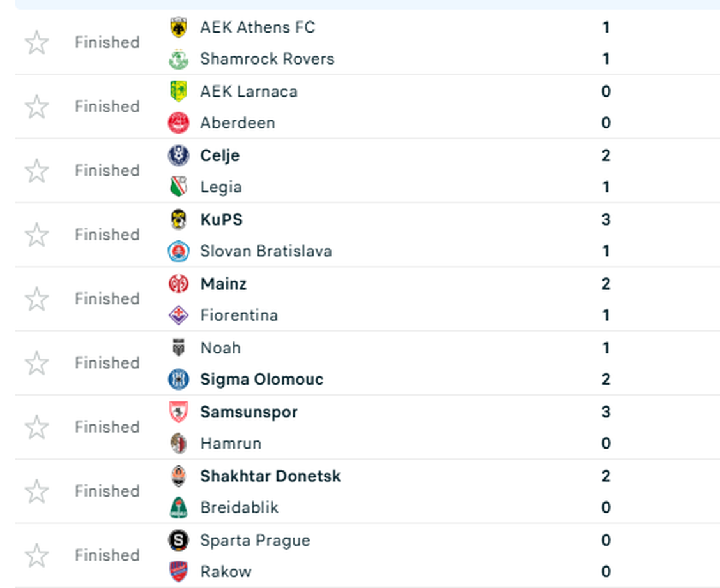The height and width of the screenshot is (588, 720).
Task: Click the Noah team logo
Action: tap(178, 348)
